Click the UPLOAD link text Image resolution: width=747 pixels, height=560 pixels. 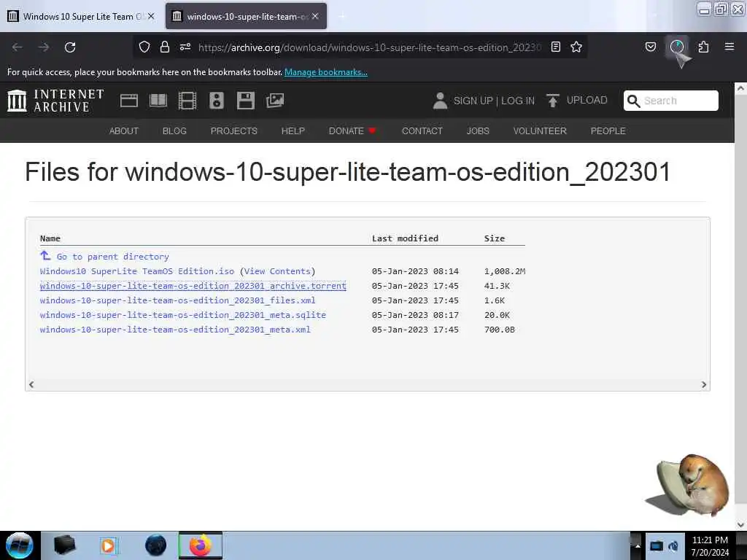point(587,101)
